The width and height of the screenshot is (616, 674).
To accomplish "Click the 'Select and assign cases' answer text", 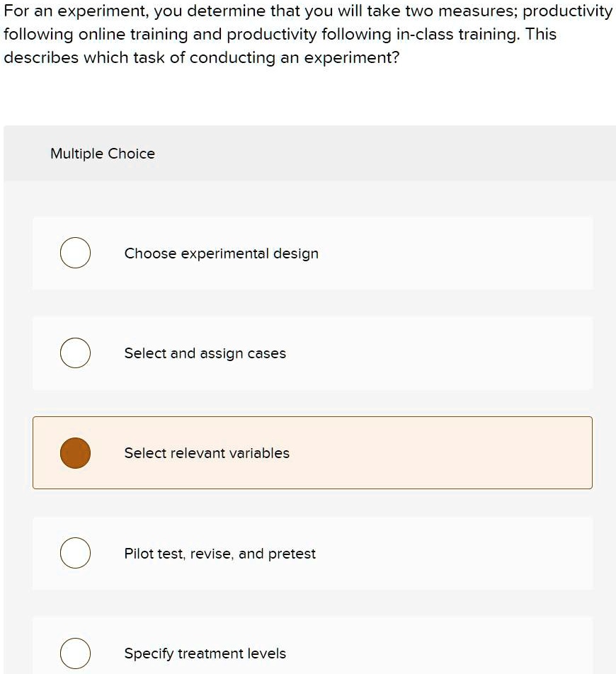I will pyautogui.click(x=205, y=353).
